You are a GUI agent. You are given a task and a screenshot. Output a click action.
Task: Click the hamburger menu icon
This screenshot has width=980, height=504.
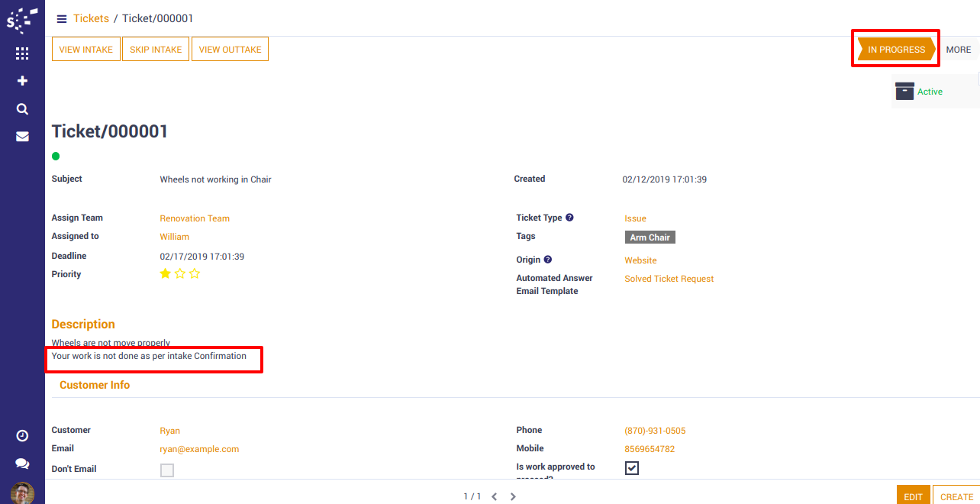(x=62, y=18)
